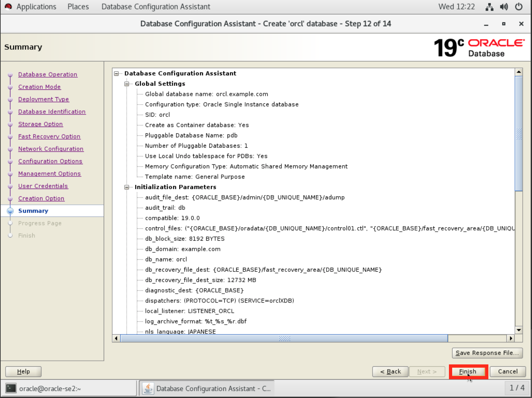Click the horizontal scrollbar thumb
The image size is (532, 398).
click(x=284, y=338)
